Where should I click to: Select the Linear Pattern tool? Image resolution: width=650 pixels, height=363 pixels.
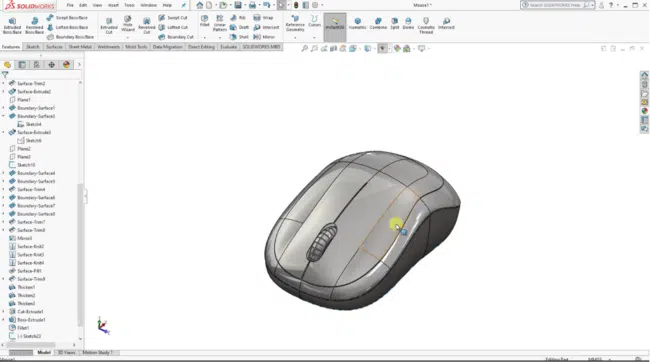click(x=220, y=24)
